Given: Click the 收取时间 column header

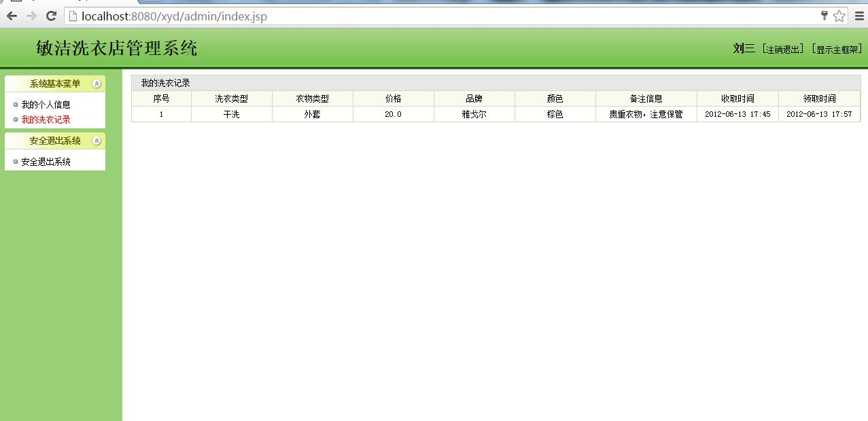Looking at the screenshot, I should [x=738, y=99].
